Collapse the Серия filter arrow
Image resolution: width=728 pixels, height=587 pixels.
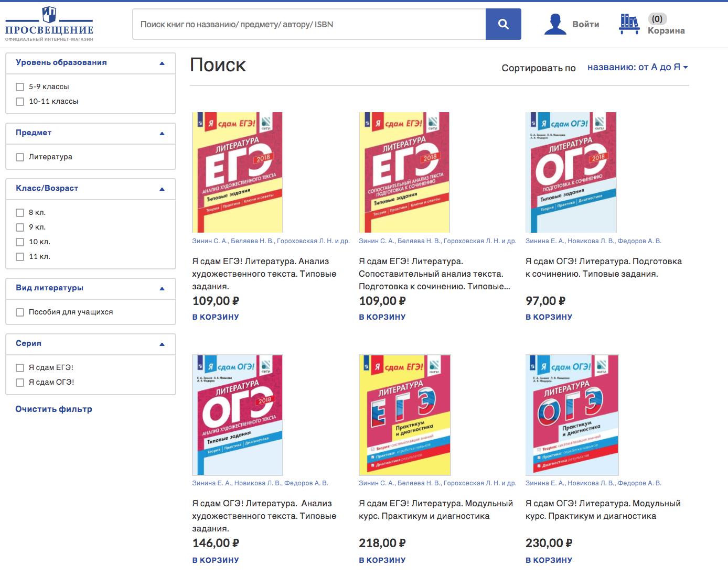click(162, 344)
